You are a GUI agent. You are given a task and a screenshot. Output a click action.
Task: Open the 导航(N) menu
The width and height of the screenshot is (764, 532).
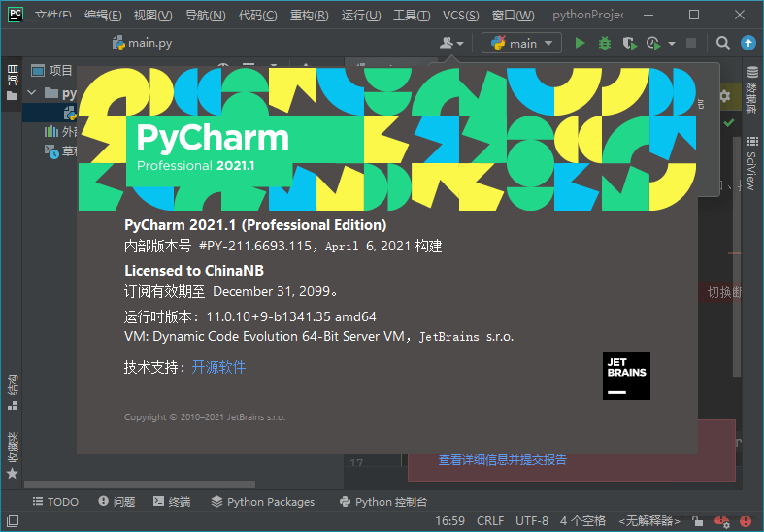[205, 16]
